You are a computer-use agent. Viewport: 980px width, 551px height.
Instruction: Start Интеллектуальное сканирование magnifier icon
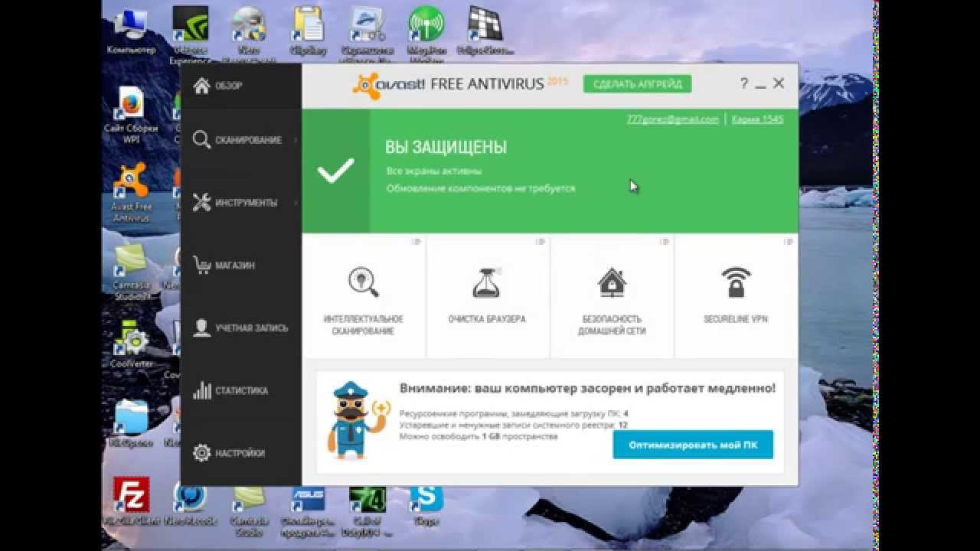(x=364, y=281)
